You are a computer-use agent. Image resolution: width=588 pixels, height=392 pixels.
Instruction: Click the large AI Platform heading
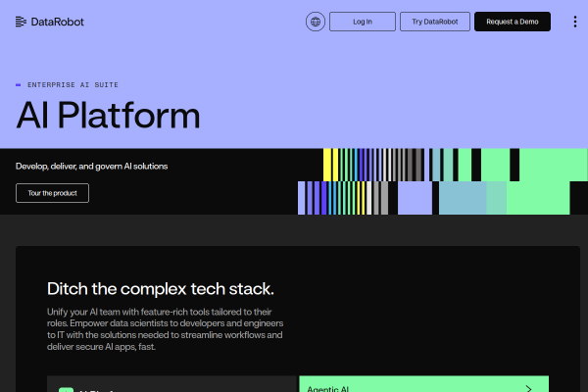[108, 117]
